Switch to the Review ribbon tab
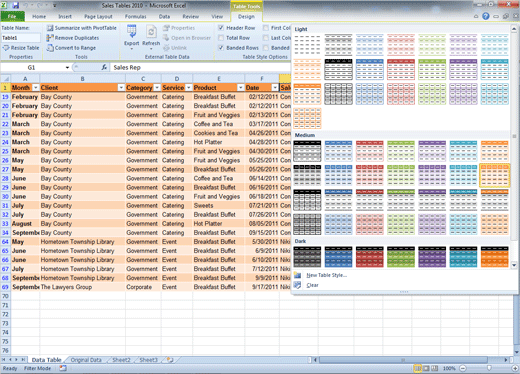The width and height of the screenshot is (520, 374). pyautogui.click(x=190, y=16)
